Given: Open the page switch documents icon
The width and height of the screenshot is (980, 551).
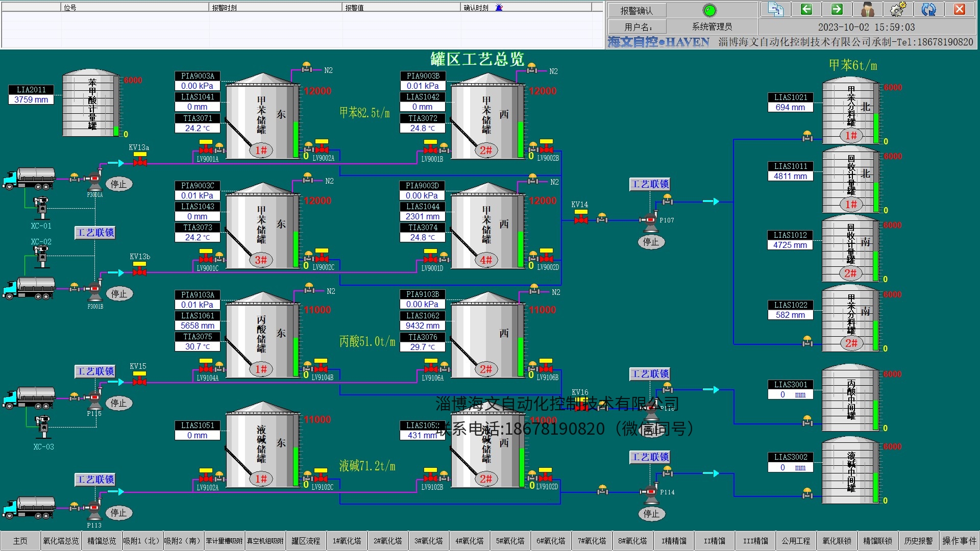Looking at the screenshot, I should [776, 9].
